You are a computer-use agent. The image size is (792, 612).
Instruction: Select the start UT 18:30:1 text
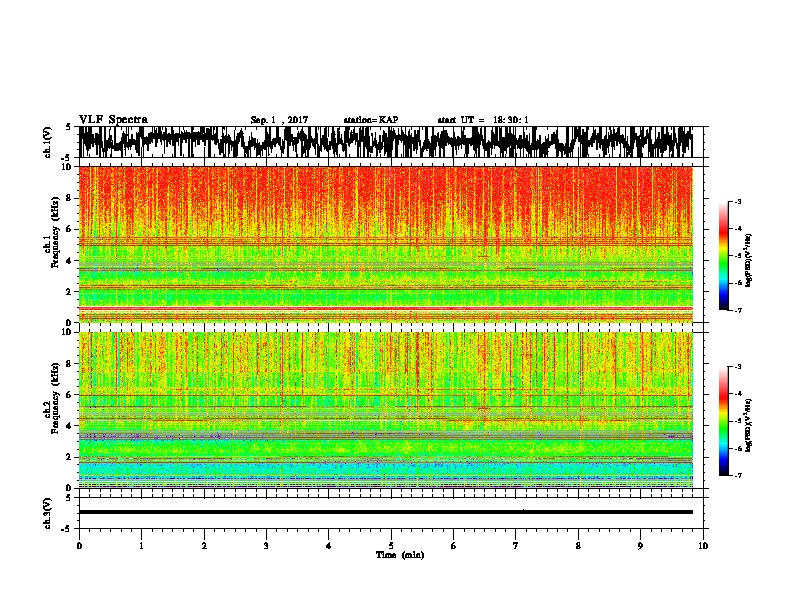(483, 120)
